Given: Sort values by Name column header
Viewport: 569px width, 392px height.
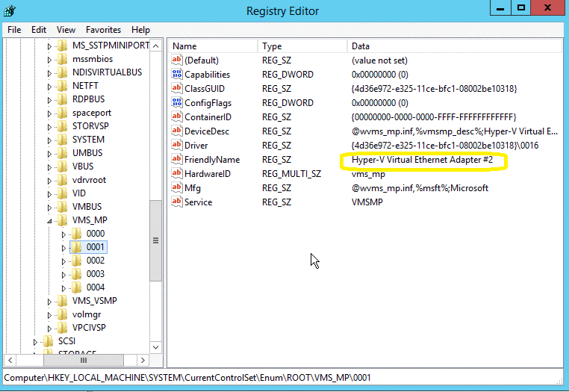Looking at the screenshot, I should click(212, 46).
